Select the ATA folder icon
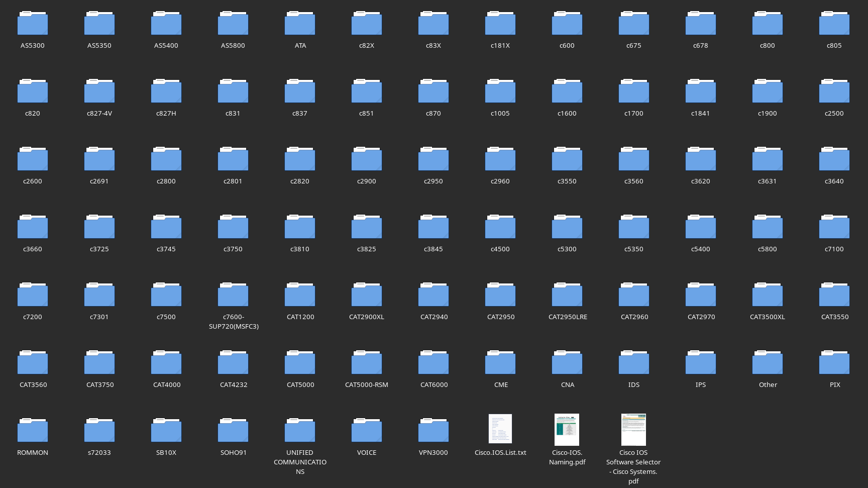Screen dimensions: 868x488 click(x=300, y=24)
